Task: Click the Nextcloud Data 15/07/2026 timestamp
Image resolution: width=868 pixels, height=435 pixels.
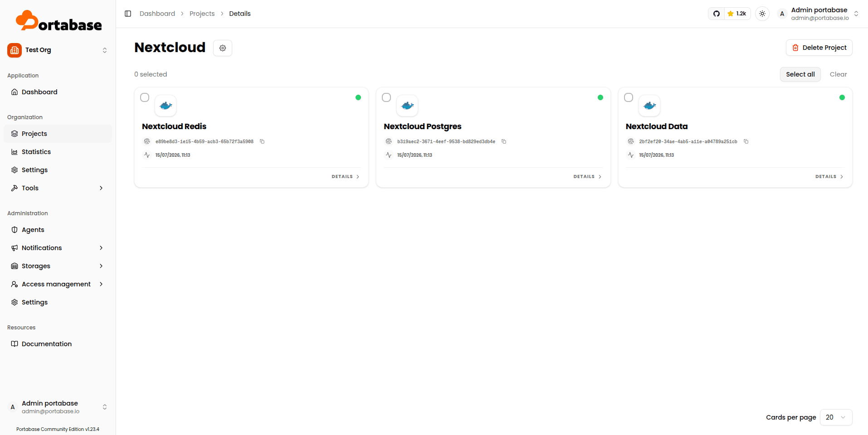Action: pyautogui.click(x=656, y=155)
